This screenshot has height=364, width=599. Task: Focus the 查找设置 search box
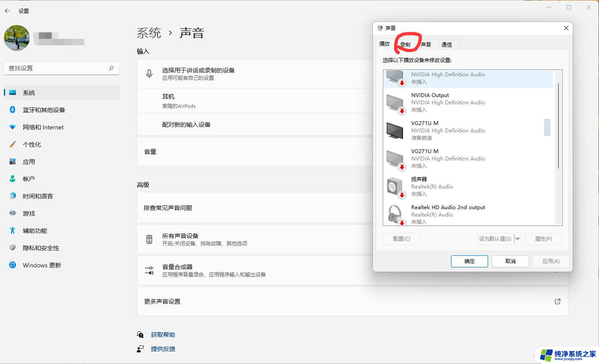tap(62, 68)
